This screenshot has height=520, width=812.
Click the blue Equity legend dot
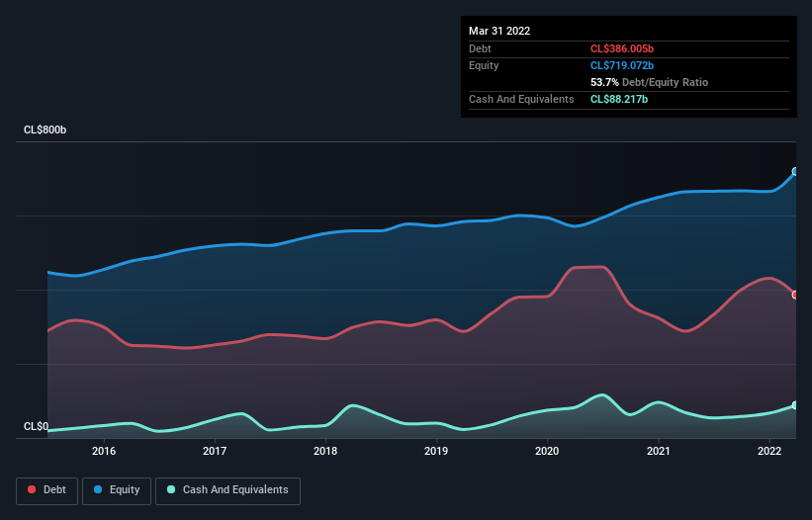(98, 489)
